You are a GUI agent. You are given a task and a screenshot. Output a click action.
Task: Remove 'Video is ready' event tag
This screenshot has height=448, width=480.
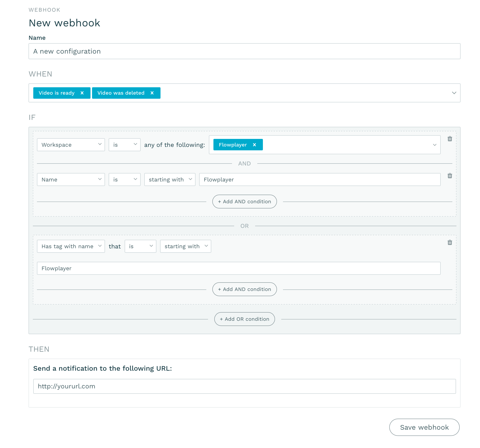click(83, 93)
